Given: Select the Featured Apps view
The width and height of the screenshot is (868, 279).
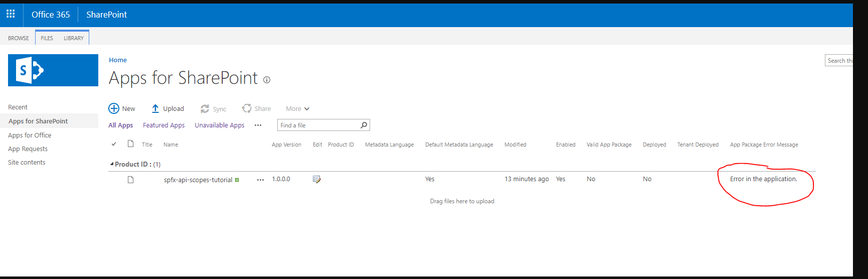Looking at the screenshot, I should coord(163,125).
